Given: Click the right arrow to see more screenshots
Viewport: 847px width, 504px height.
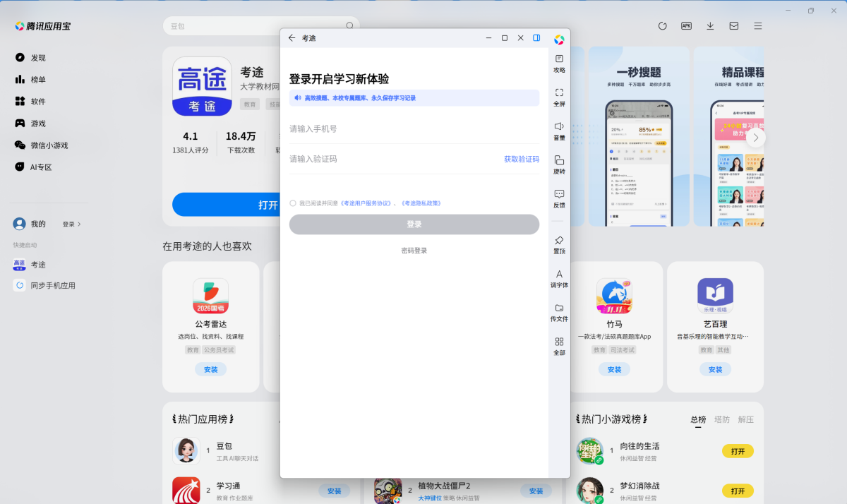Looking at the screenshot, I should point(755,138).
